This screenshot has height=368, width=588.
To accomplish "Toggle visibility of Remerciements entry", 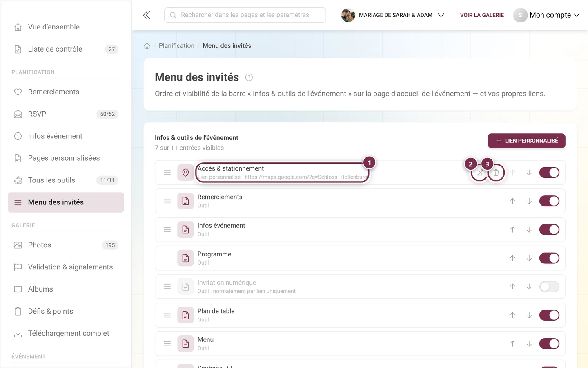I will [549, 201].
